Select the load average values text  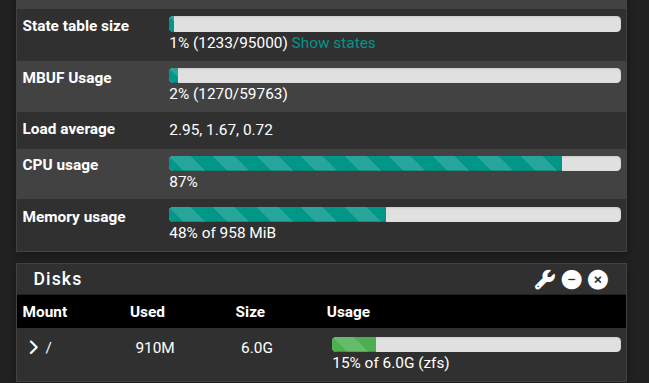(x=221, y=130)
